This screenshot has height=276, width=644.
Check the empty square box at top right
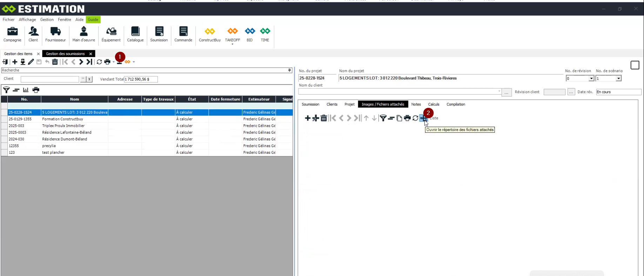(635, 65)
